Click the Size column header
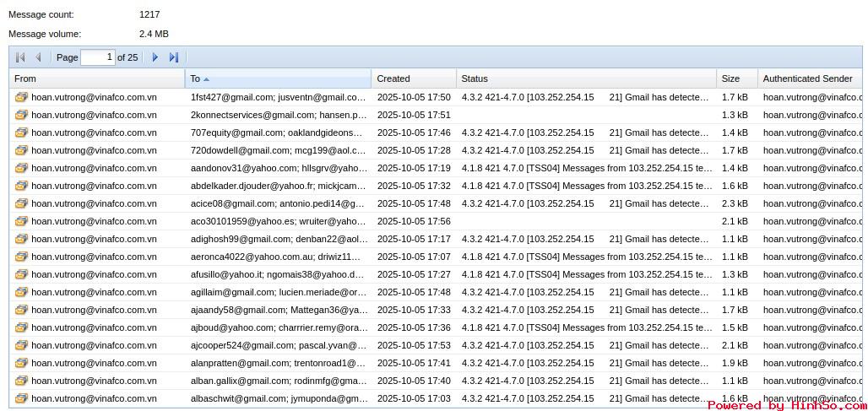This screenshot has height=411, width=868. pyautogui.click(x=736, y=78)
